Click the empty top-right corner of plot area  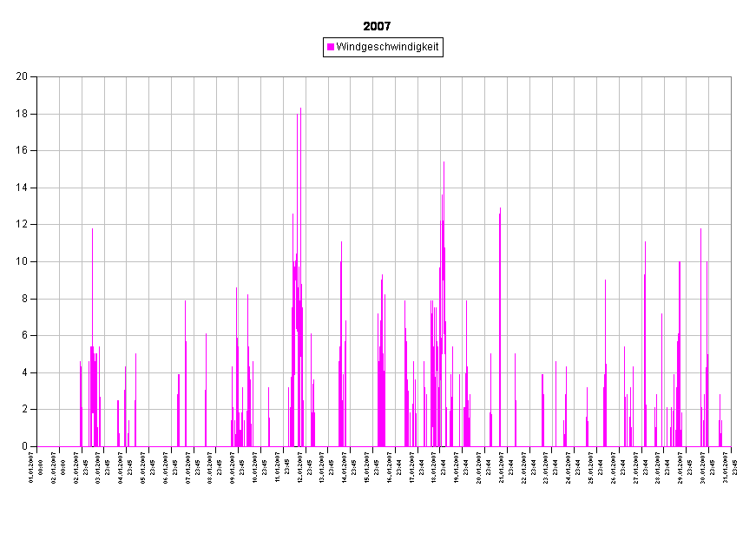[x=720, y=88]
